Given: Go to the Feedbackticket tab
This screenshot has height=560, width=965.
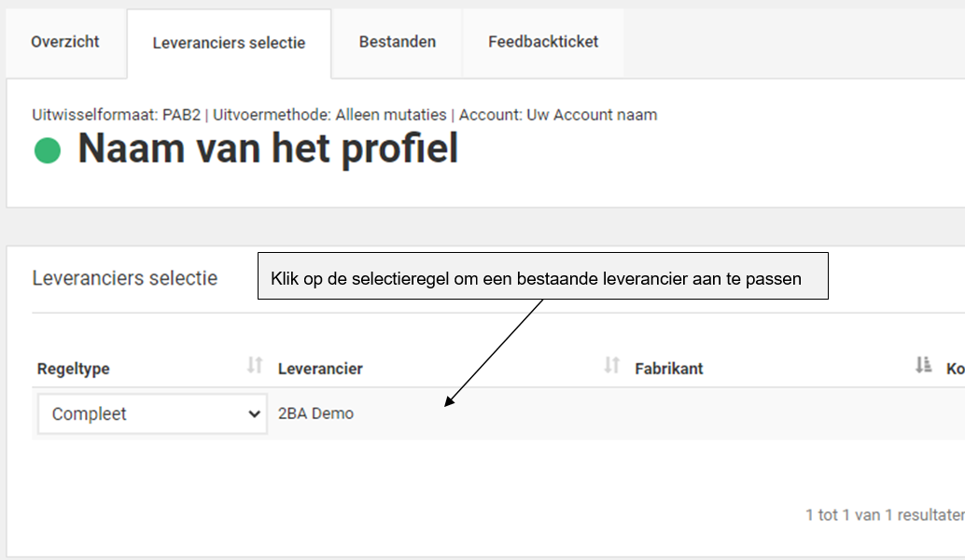Looking at the screenshot, I should coord(542,42).
